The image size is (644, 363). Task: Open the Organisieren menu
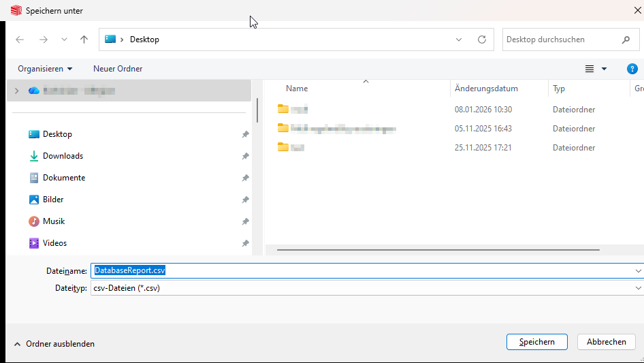45,69
